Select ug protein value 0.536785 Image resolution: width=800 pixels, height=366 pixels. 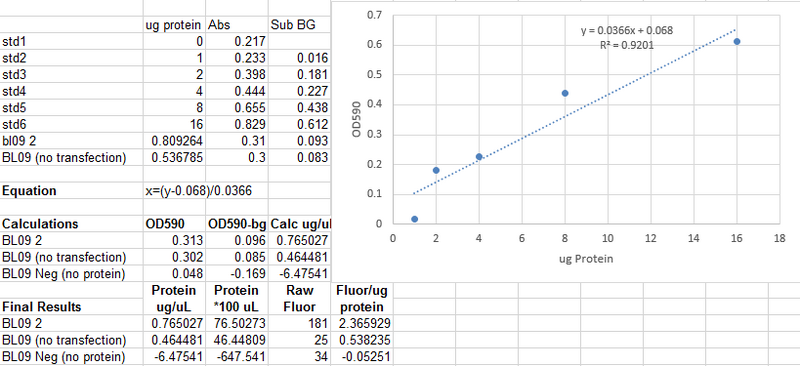tap(174, 158)
